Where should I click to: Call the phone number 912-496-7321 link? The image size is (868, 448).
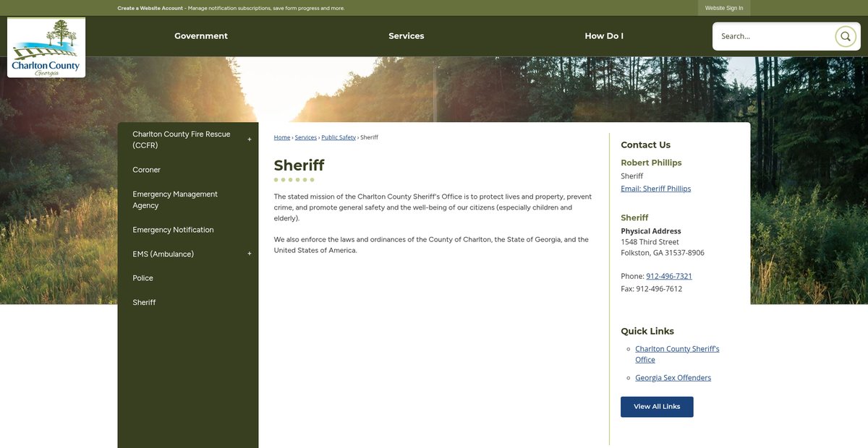tap(668, 276)
